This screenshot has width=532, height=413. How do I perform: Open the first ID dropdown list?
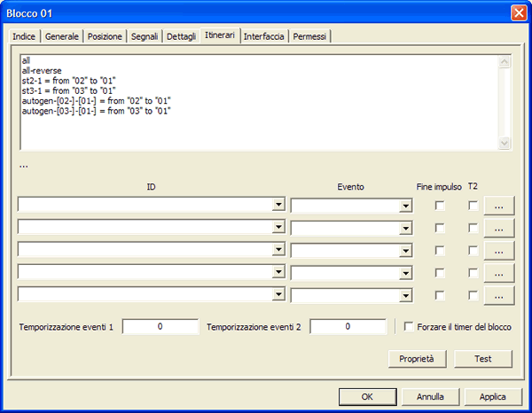coord(278,206)
